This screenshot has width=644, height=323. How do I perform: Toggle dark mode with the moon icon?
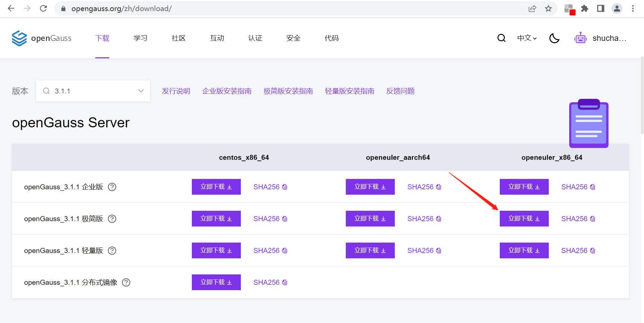click(554, 38)
